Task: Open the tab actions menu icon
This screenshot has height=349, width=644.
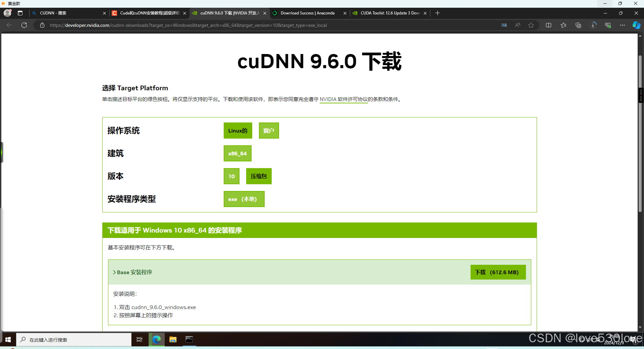Action: click(20, 13)
